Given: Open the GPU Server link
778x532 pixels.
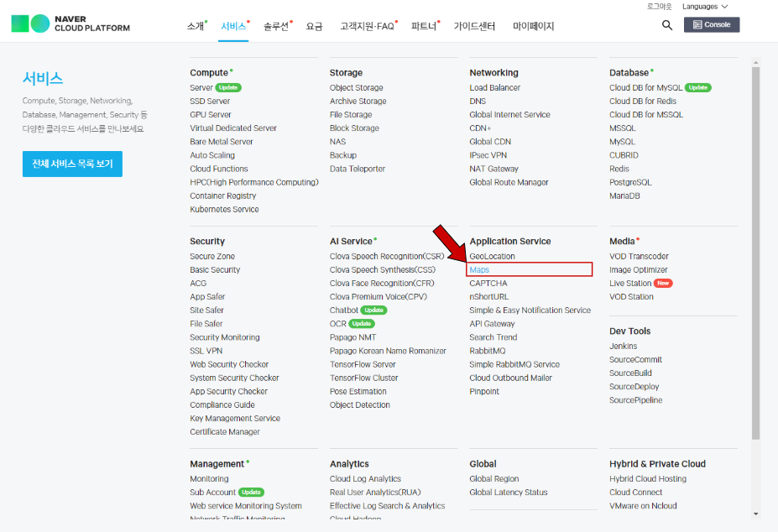Looking at the screenshot, I should click(x=211, y=115).
